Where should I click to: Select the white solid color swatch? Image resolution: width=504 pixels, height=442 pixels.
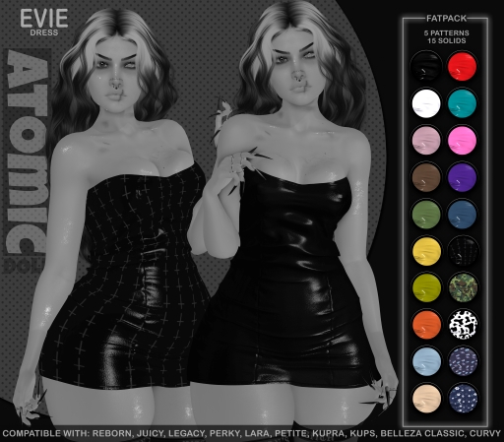click(x=426, y=103)
